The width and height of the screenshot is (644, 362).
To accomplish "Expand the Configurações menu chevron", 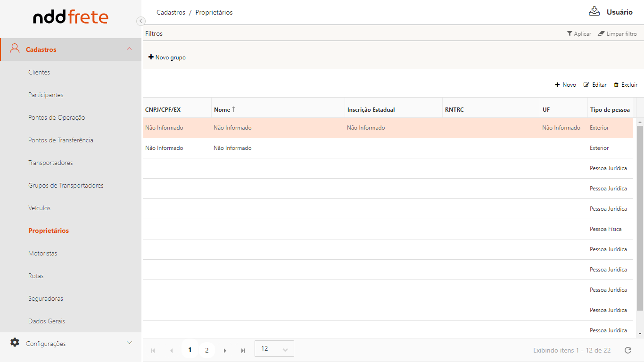I will click(x=129, y=343).
